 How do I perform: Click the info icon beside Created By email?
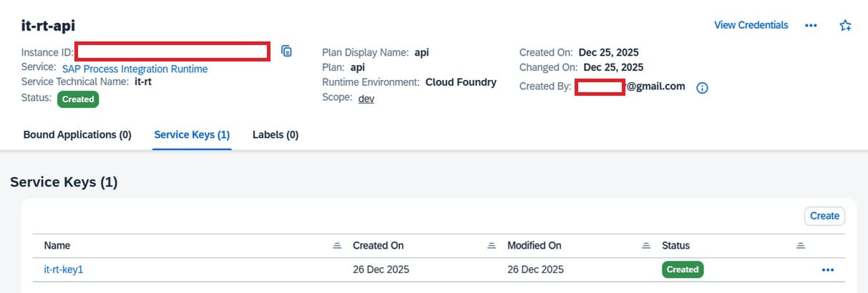click(x=702, y=88)
